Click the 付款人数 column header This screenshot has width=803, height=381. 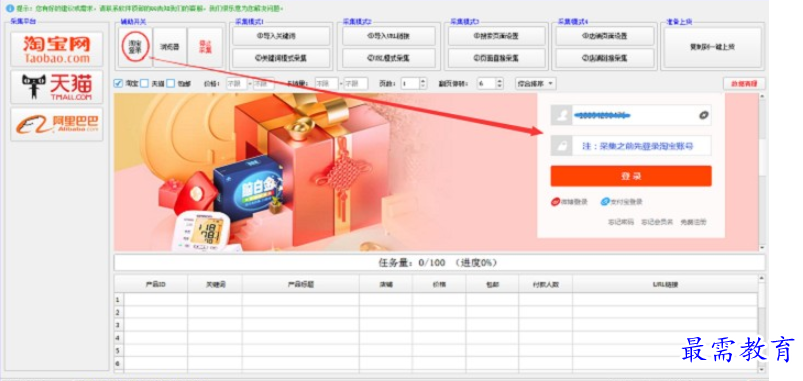tap(545, 285)
